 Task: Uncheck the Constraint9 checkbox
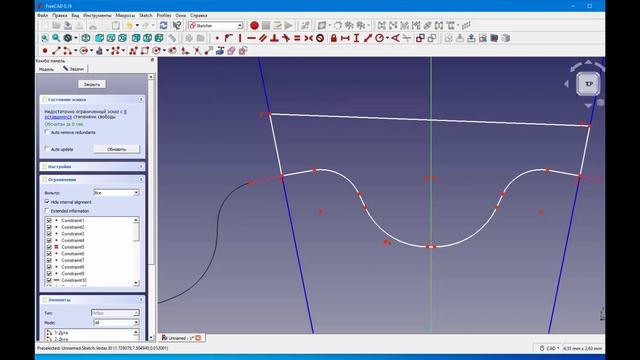coord(49,273)
